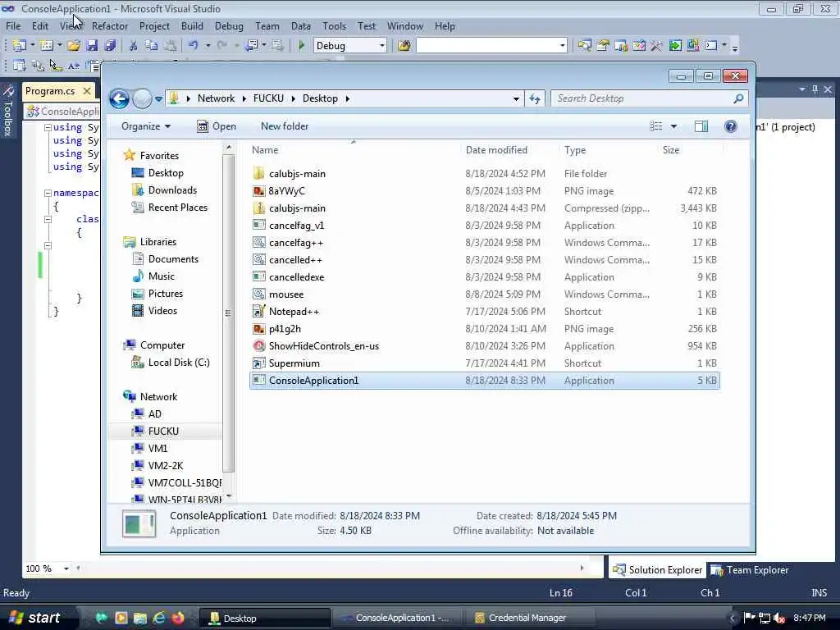
Task: Click the network tray icon
Action: pyautogui.click(x=765, y=619)
